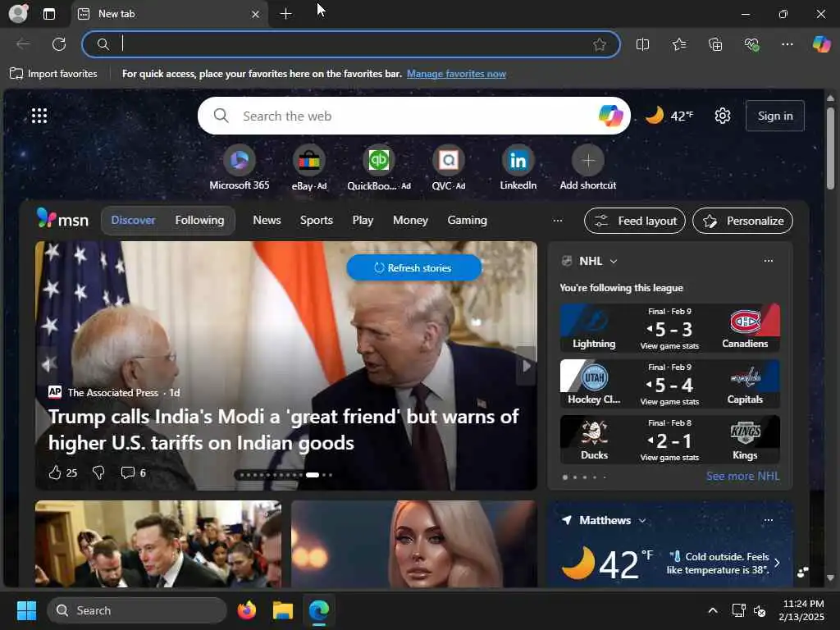
Task: Click the Feed layout button
Action: coord(635,221)
